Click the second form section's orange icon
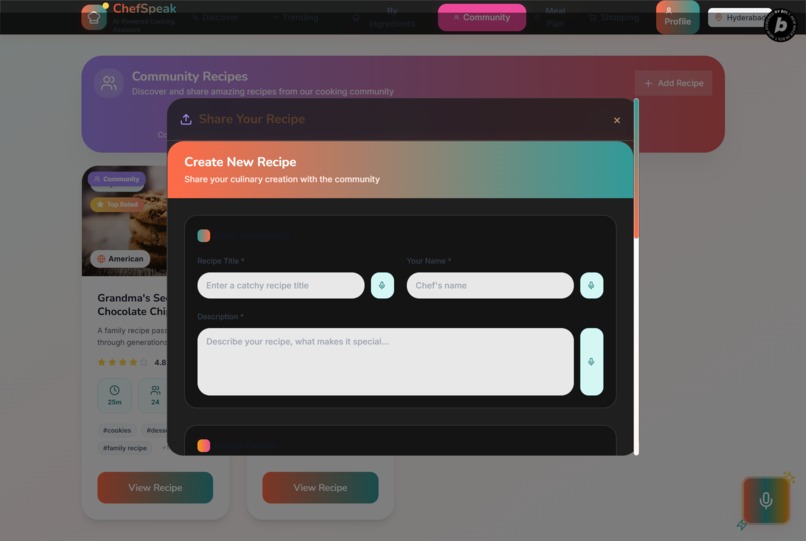This screenshot has height=541, width=806. coord(204,445)
